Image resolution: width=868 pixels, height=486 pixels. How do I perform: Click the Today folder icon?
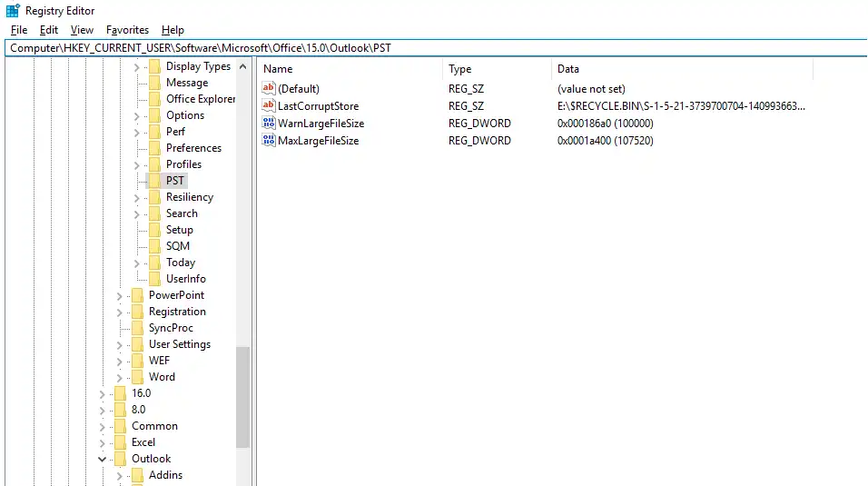(155, 263)
